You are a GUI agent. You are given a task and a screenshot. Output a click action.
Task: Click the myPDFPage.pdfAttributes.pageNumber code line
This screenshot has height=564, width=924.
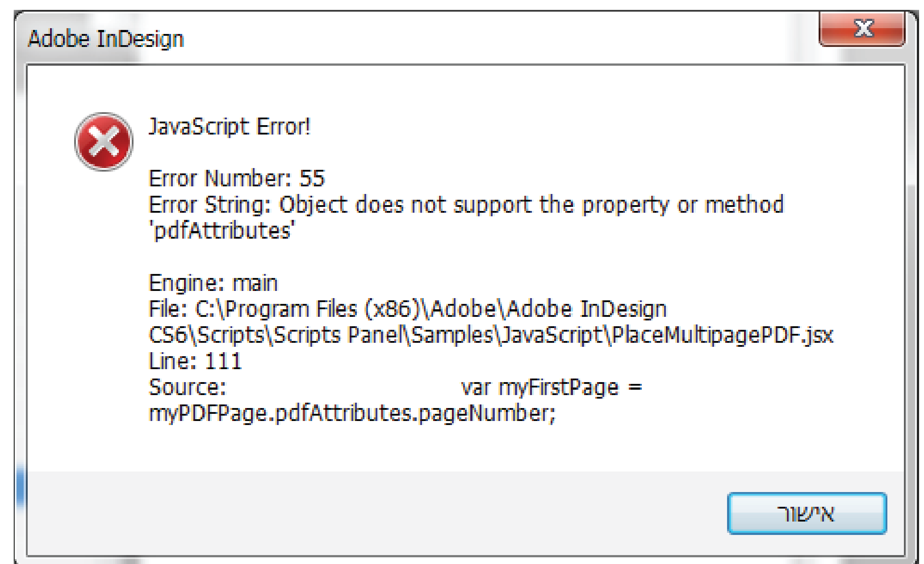352,413
